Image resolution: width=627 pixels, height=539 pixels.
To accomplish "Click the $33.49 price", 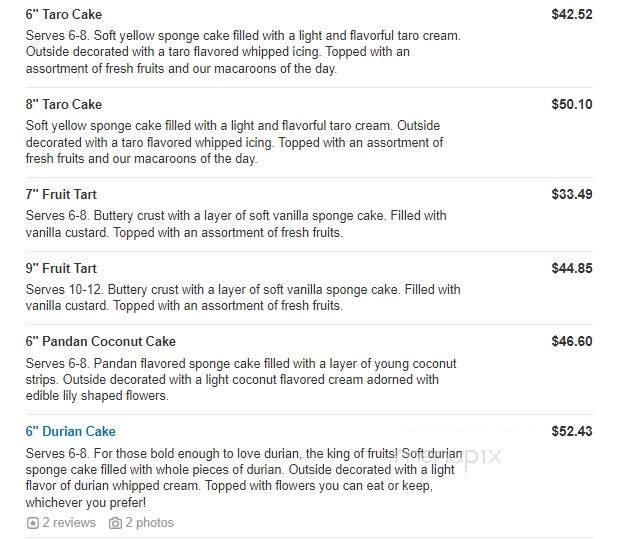I will (572, 195).
